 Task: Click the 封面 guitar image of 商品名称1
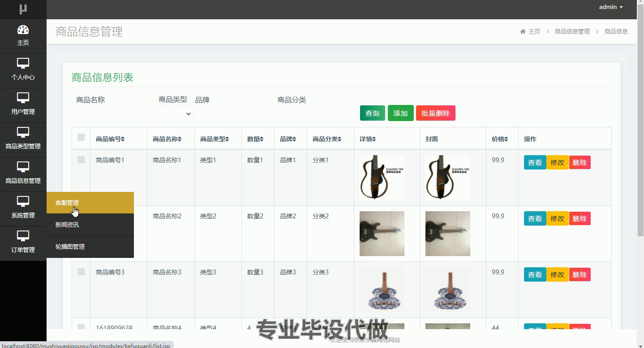pos(448,178)
